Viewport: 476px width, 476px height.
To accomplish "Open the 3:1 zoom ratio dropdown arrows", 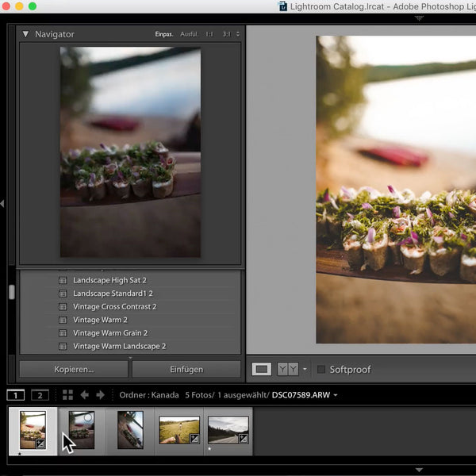I will point(238,35).
